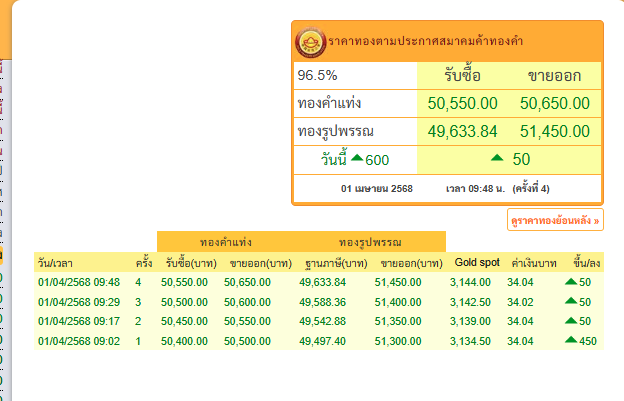Click the Gold spot value 3,139.00
This screenshot has width=624, height=401.
(470, 321)
